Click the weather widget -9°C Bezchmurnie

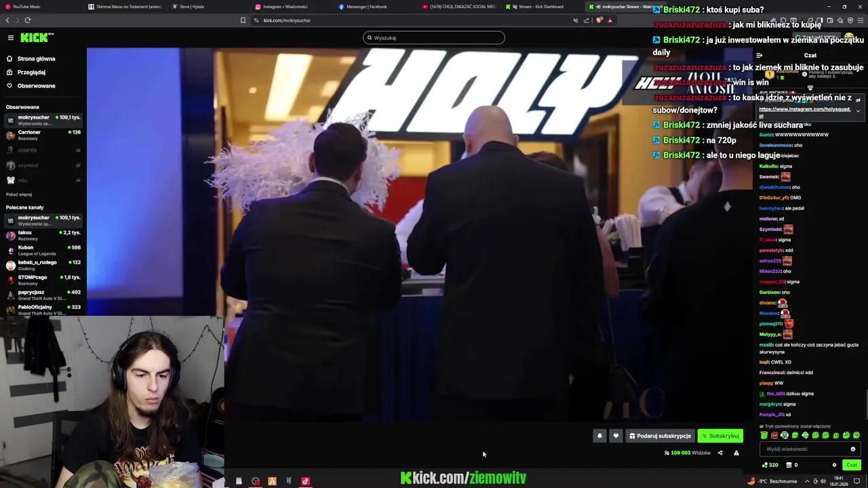[x=772, y=481]
